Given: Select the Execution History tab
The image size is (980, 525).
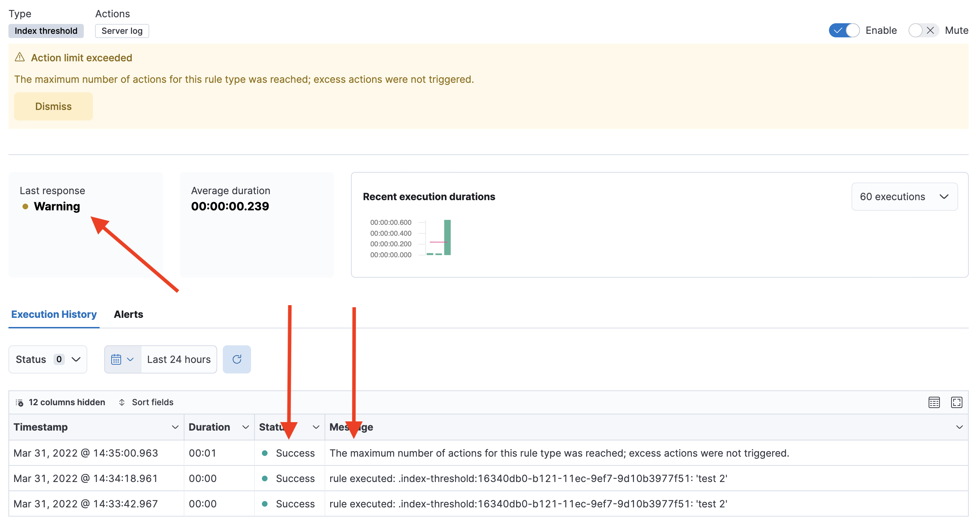Looking at the screenshot, I should tap(54, 314).
